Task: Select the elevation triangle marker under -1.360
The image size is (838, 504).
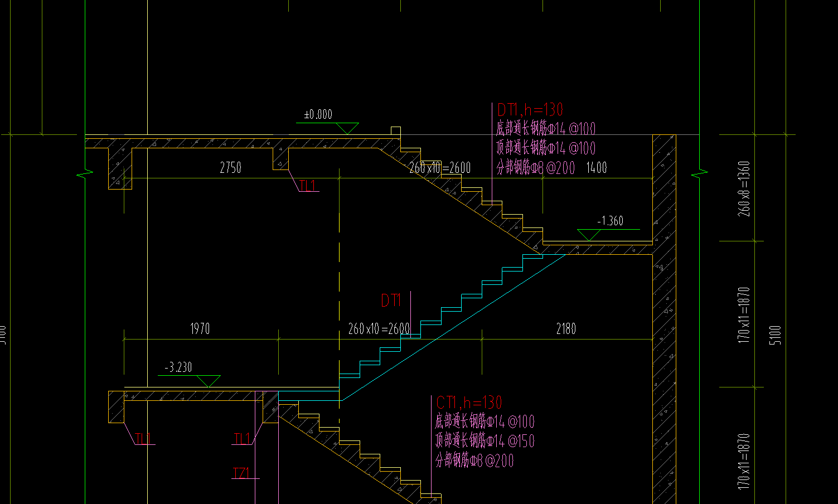Action: 589,235
